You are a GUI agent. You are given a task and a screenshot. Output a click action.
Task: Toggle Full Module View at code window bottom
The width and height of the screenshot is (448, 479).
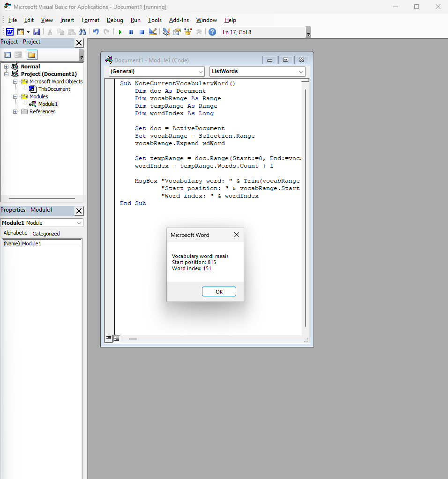coord(117,338)
